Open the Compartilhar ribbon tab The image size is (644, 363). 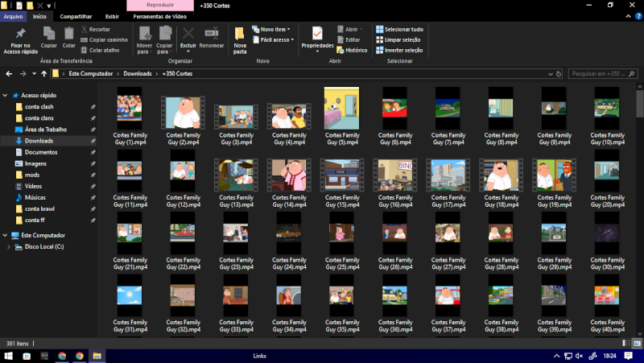pos(76,16)
